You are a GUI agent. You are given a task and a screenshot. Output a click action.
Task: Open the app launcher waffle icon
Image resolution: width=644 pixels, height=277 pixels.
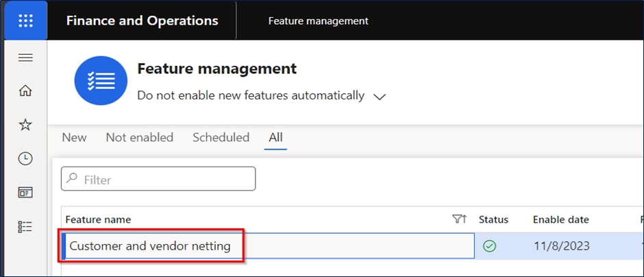(26, 21)
